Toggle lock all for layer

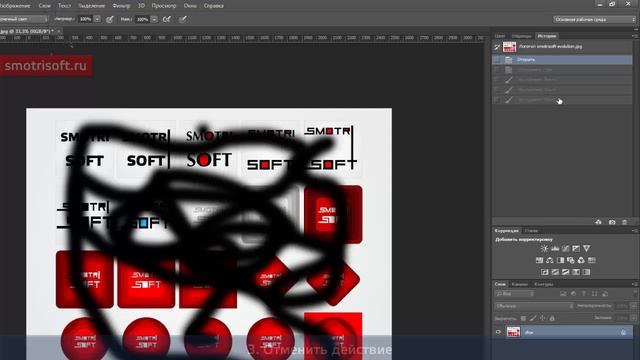552,318
